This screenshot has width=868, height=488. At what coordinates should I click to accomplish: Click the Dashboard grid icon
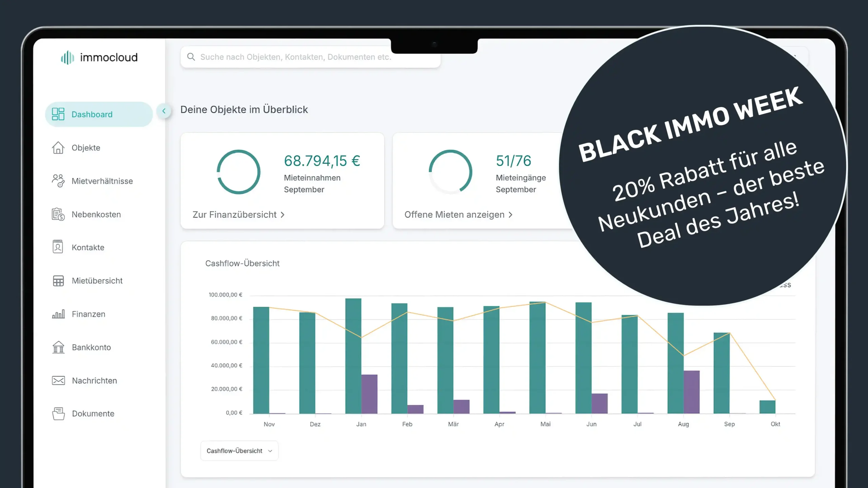[58, 114]
